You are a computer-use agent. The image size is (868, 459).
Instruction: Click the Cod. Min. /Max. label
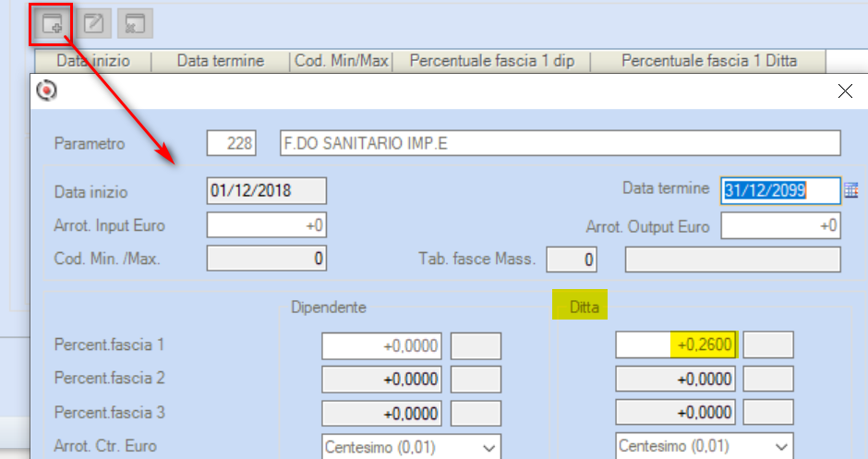coord(107,259)
